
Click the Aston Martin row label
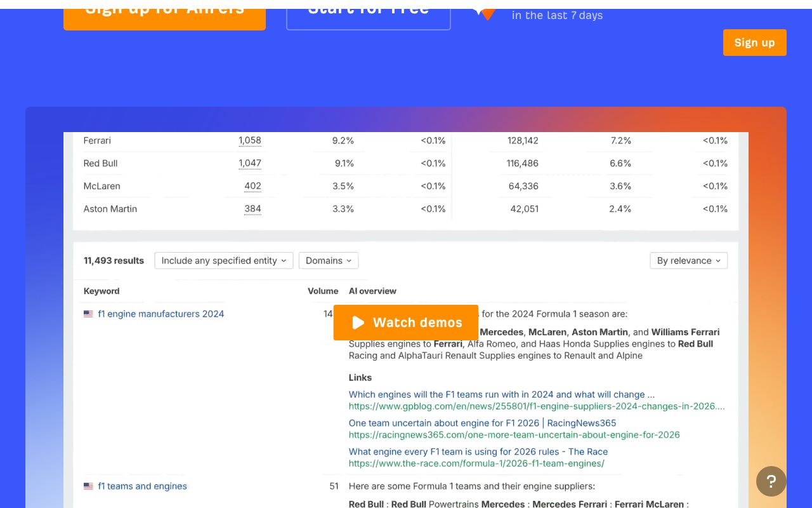(x=110, y=209)
